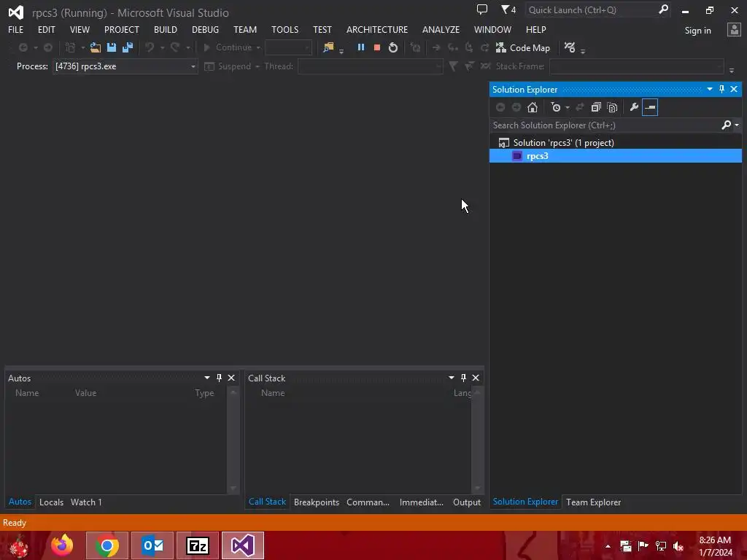Click the Show All Files icon
The image size is (747, 560).
[612, 107]
